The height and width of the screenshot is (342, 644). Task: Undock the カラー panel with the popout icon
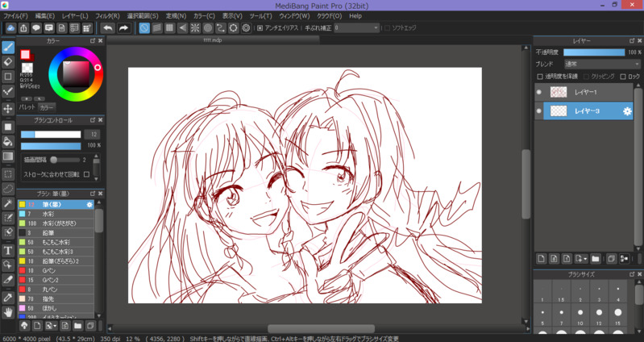click(93, 40)
